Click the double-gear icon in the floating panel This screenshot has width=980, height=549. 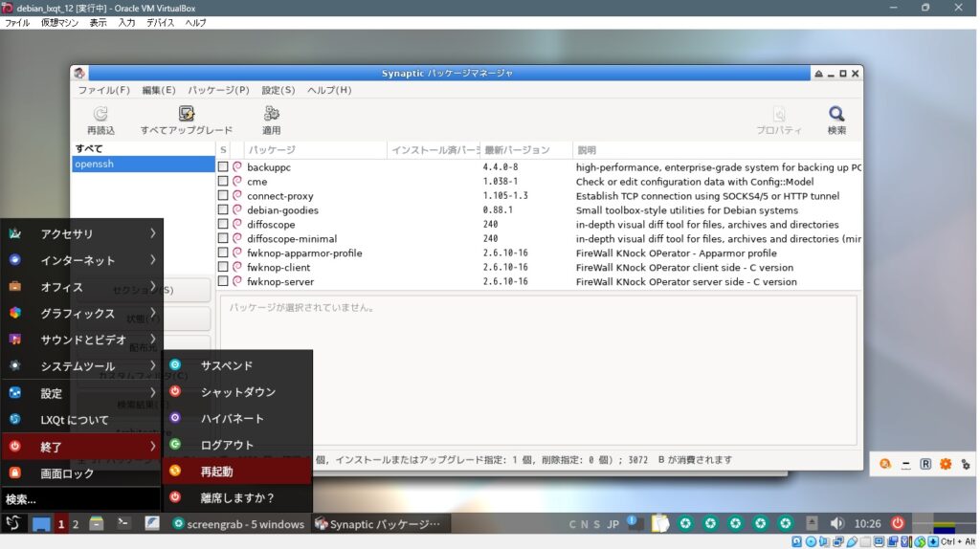click(966, 464)
